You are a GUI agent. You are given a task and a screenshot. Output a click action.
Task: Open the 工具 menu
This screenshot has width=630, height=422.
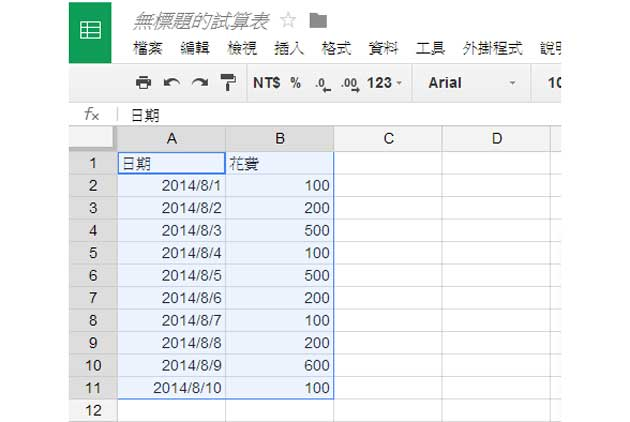pyautogui.click(x=430, y=49)
